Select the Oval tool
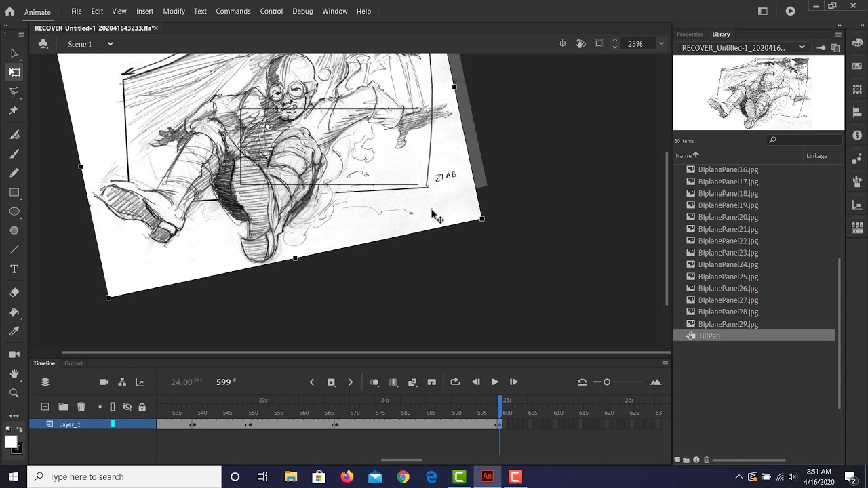The height and width of the screenshot is (488, 868). coord(14,211)
